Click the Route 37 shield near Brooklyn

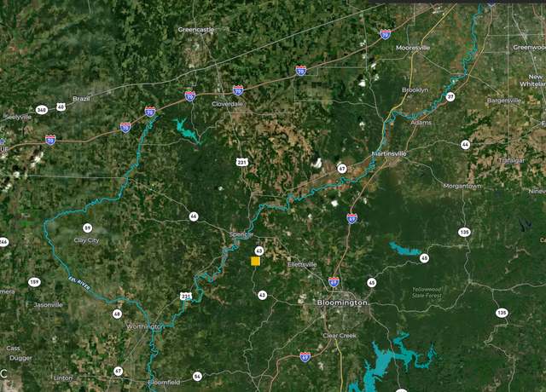pyautogui.click(x=450, y=96)
